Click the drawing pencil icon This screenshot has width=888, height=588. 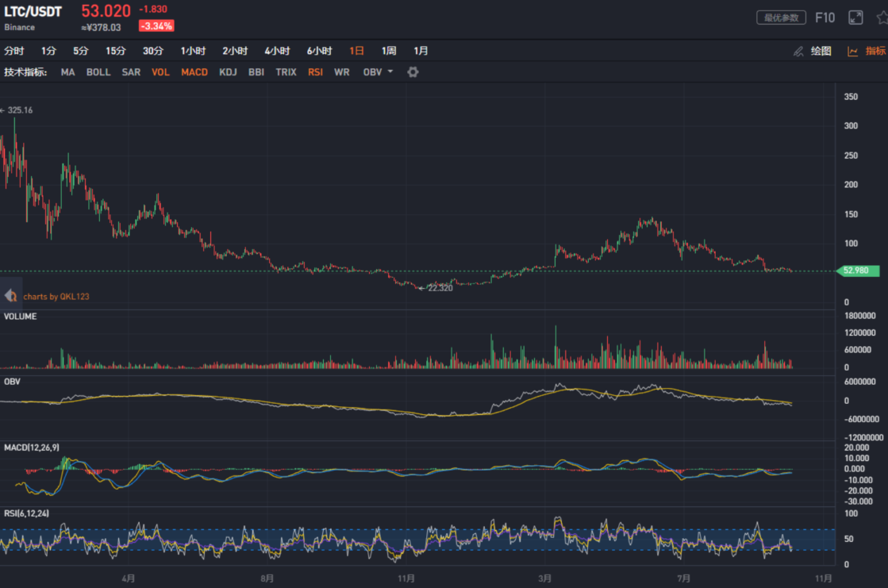pyautogui.click(x=798, y=52)
